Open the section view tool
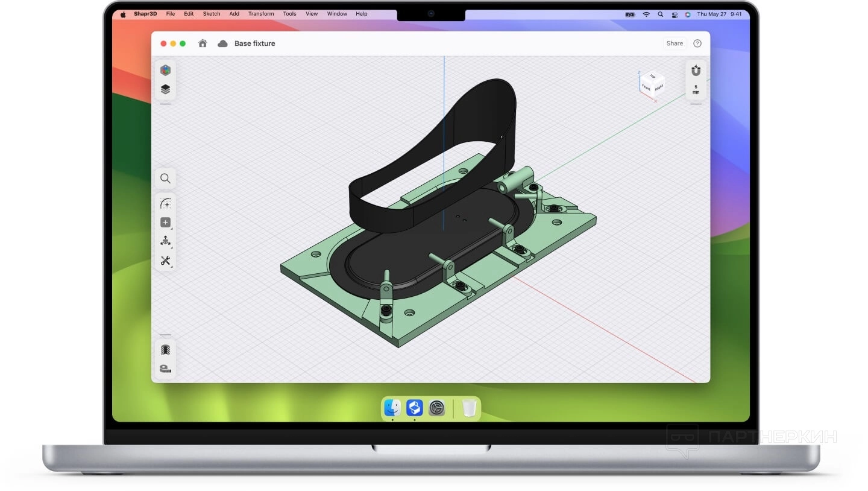868x491 pixels. (165, 350)
